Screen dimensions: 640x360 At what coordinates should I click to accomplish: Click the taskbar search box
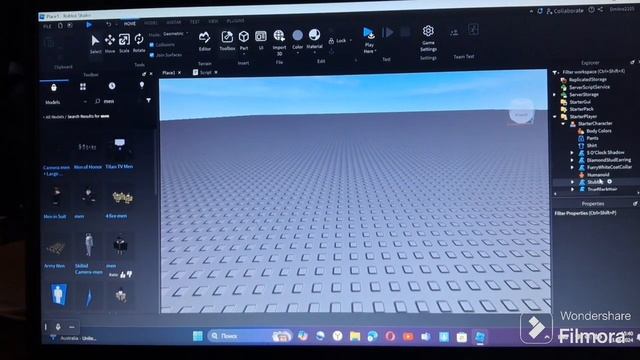point(249,336)
